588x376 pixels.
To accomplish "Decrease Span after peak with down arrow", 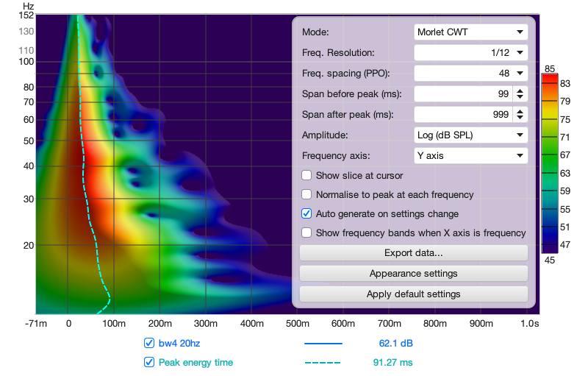I will coord(520,118).
